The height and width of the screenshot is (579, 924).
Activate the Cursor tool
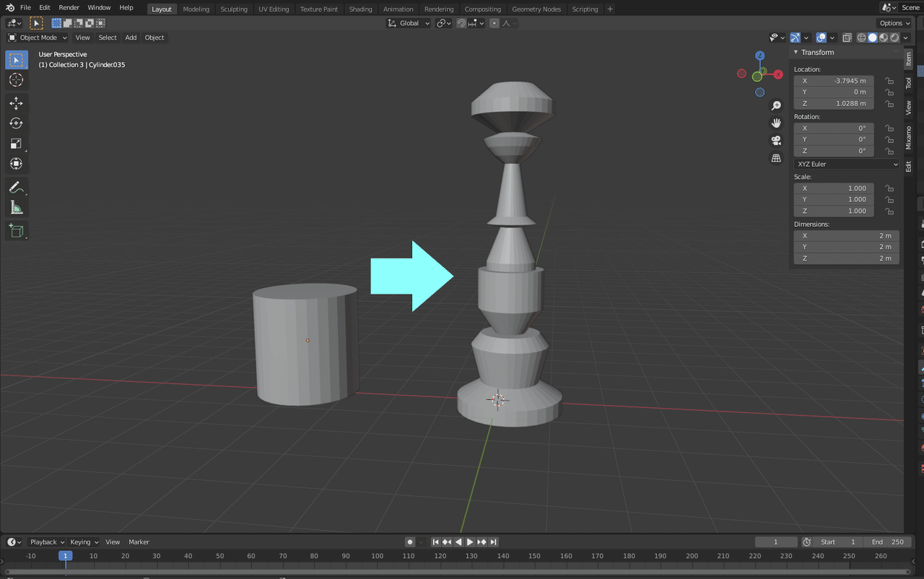pos(17,80)
